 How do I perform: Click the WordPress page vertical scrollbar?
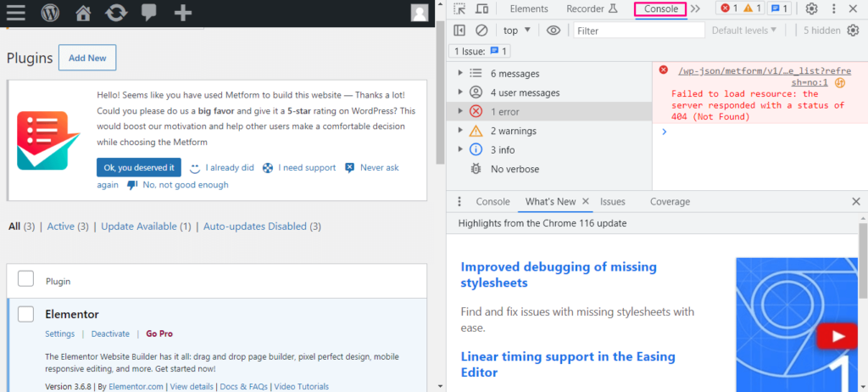[x=441, y=94]
